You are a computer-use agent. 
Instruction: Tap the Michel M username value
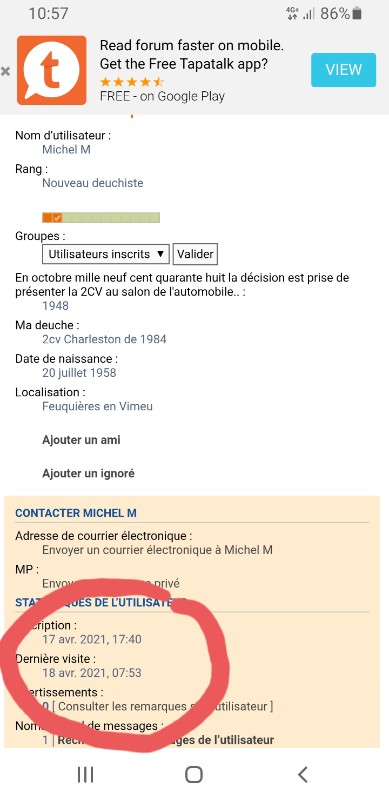coord(66,149)
